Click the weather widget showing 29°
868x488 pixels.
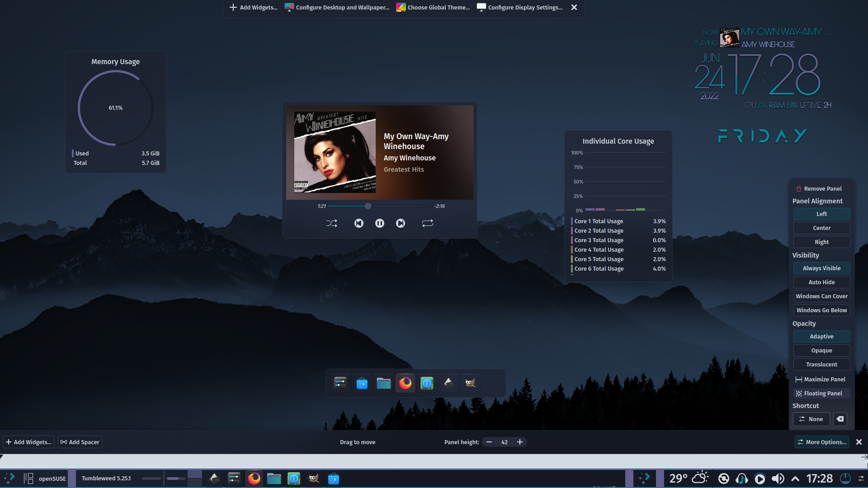[x=689, y=479]
